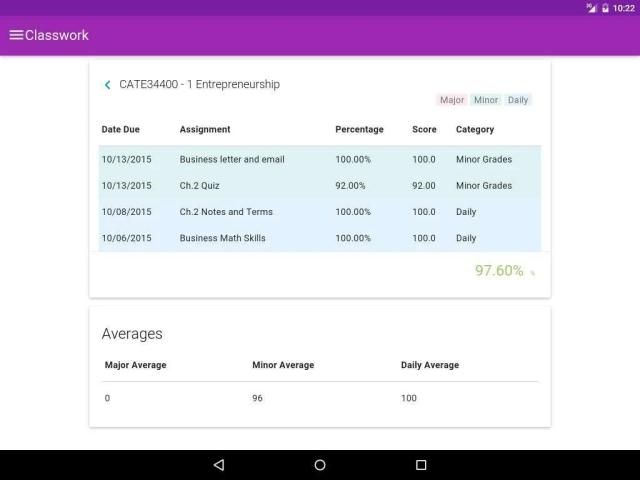Select the Business letter and email assignment
The height and width of the screenshot is (480, 640).
click(232, 160)
